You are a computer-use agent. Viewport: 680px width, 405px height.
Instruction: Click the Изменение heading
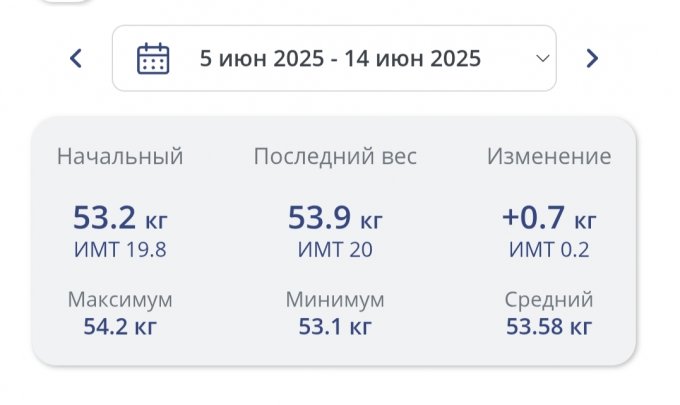coord(549,156)
